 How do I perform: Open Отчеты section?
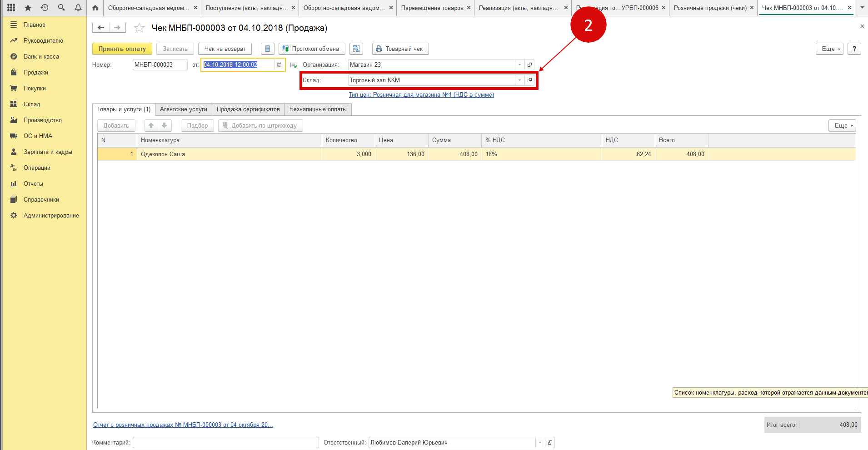pyautogui.click(x=33, y=184)
